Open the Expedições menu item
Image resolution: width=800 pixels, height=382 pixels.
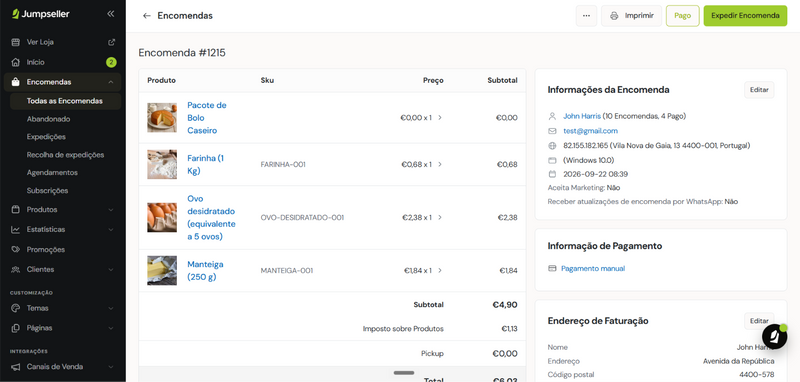click(x=46, y=137)
